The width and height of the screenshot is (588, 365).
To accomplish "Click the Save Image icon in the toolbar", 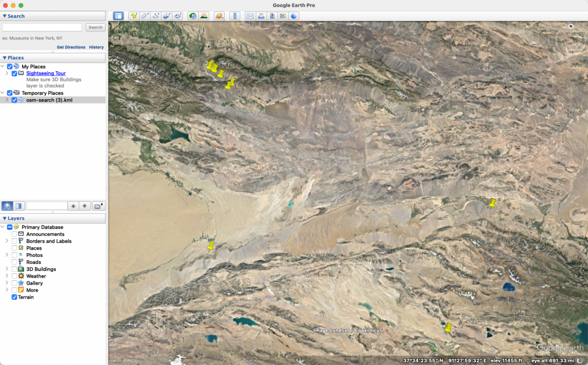I will pyautogui.click(x=272, y=16).
